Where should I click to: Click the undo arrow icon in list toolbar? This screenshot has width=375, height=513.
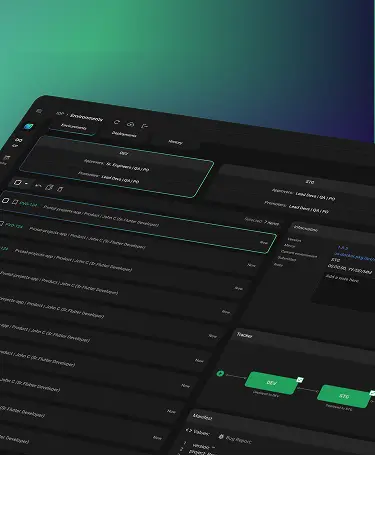pos(39,186)
